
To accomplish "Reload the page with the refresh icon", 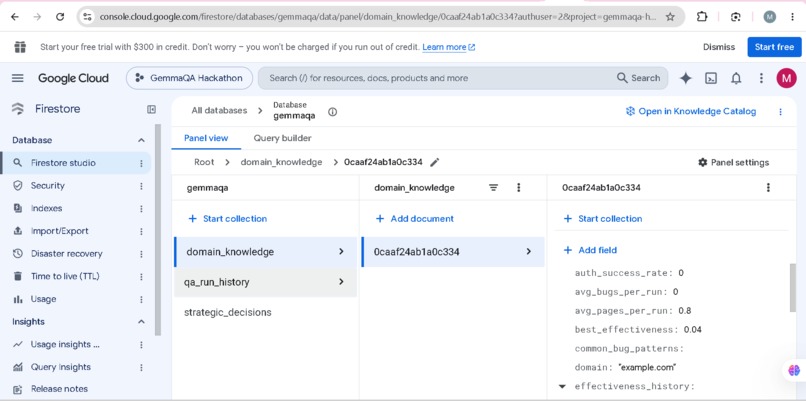I will tap(60, 17).
